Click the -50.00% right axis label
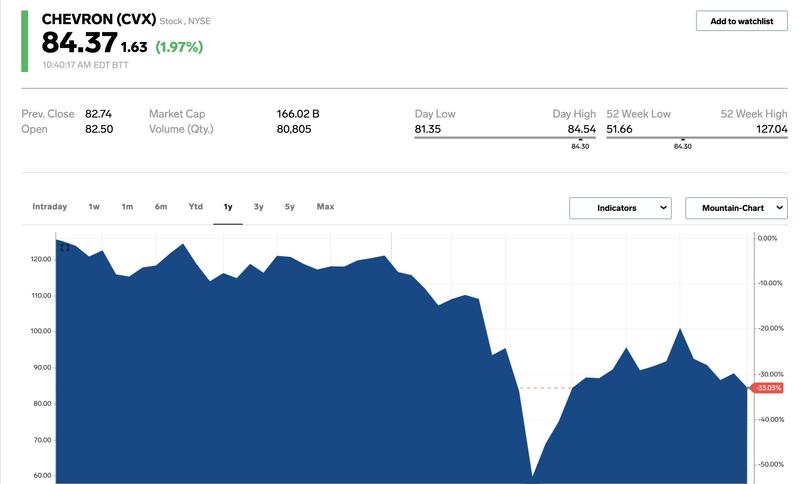The height and width of the screenshot is (484, 800). tap(770, 465)
